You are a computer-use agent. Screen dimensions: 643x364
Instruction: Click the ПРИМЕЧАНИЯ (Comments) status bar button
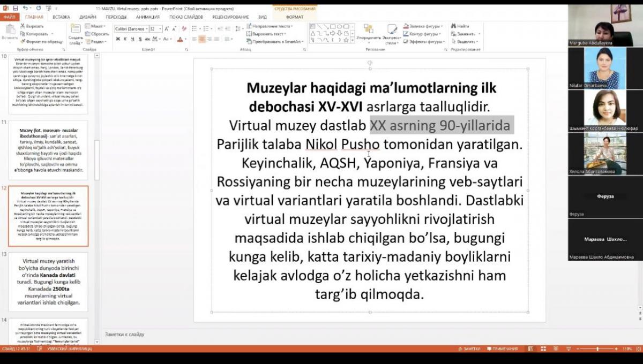tap(503, 349)
